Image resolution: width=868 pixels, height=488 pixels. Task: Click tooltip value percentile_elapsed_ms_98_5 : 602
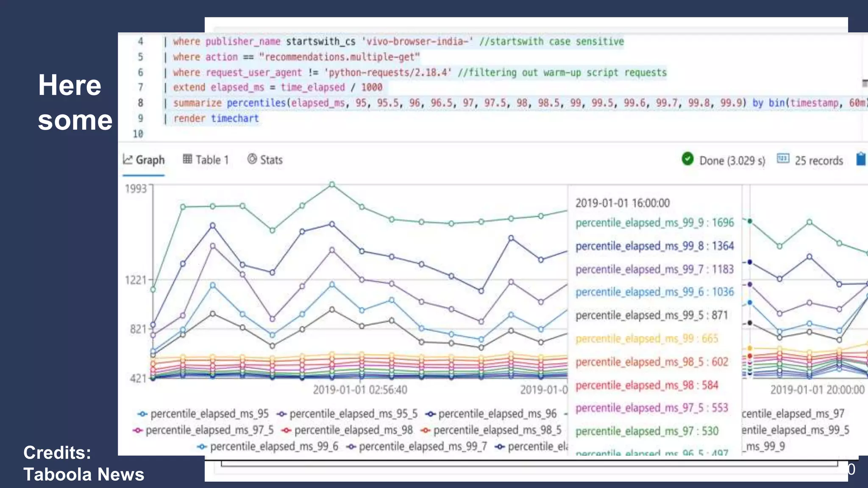click(x=652, y=362)
